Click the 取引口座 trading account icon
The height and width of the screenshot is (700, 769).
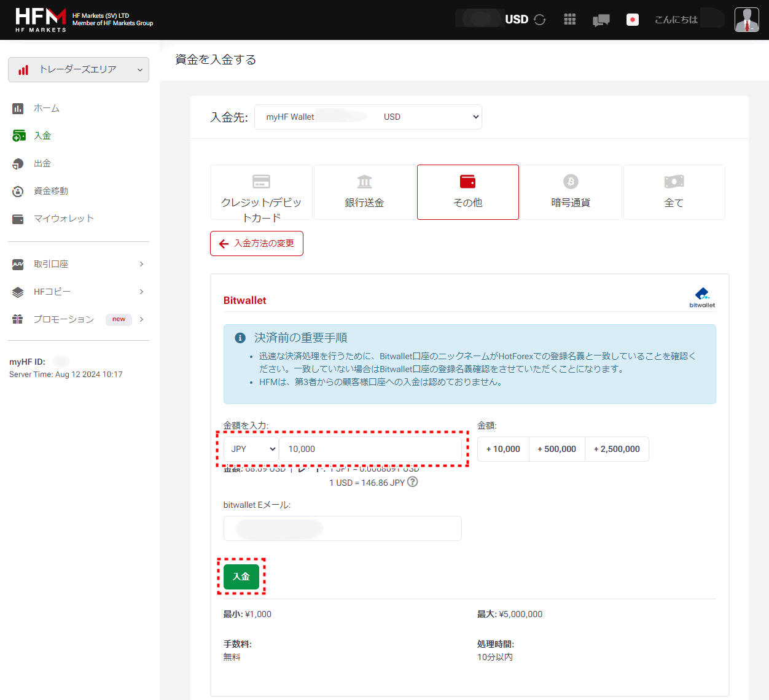click(18, 264)
